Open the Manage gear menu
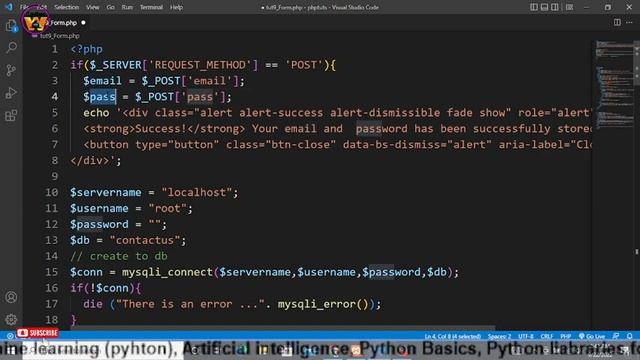The height and width of the screenshot is (360, 640). click(11, 319)
